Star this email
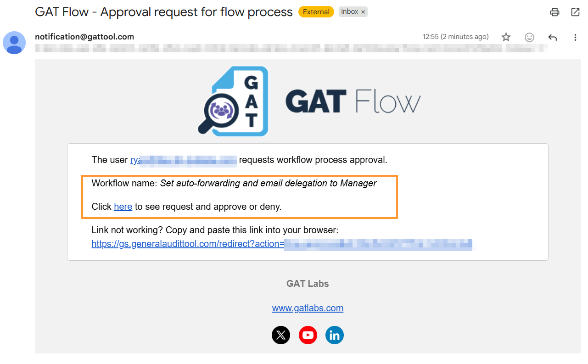The height and width of the screenshot is (364, 588). click(x=505, y=37)
